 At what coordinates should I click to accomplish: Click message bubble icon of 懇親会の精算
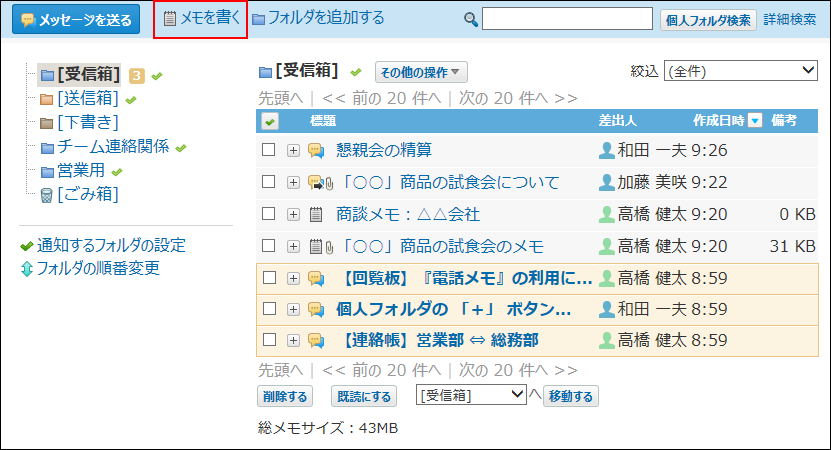316,151
